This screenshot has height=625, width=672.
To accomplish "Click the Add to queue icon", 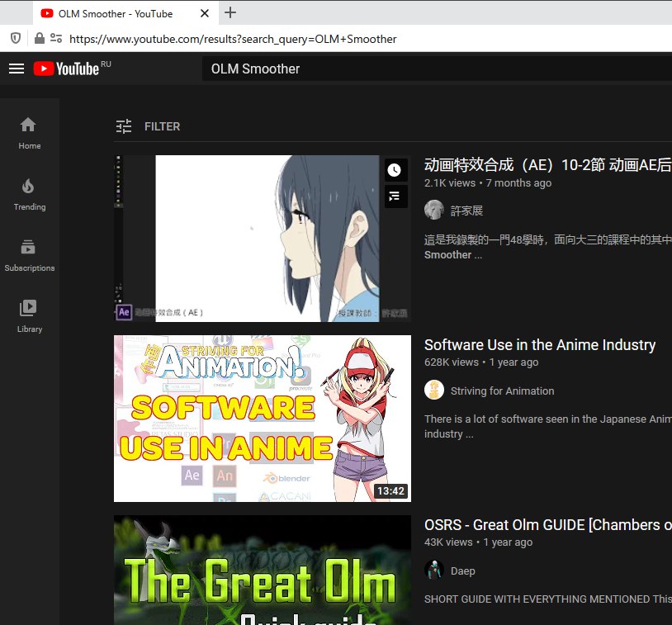I will (395, 196).
